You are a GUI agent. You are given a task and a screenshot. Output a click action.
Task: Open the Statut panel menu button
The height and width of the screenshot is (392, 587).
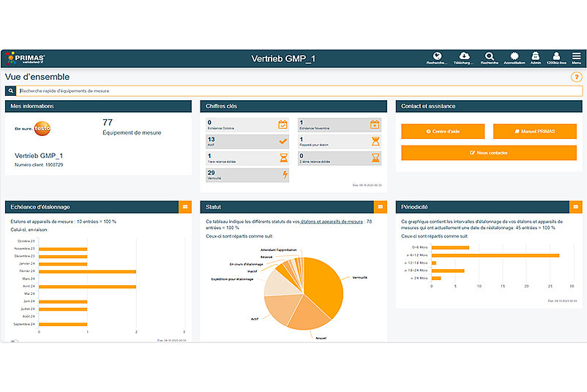pyautogui.click(x=381, y=207)
